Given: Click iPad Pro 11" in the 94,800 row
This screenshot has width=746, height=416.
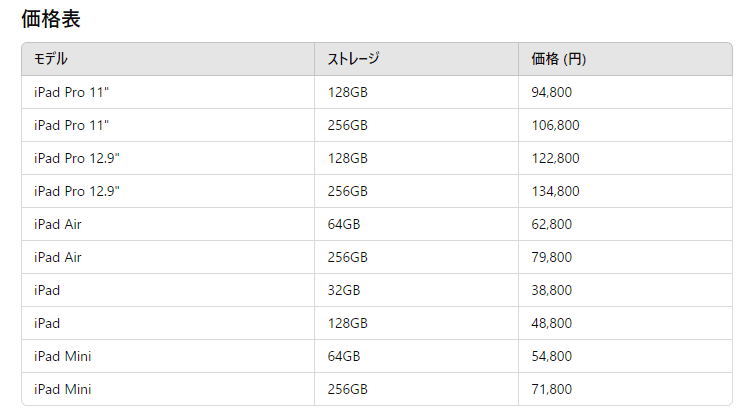Looking at the screenshot, I should 71,92.
